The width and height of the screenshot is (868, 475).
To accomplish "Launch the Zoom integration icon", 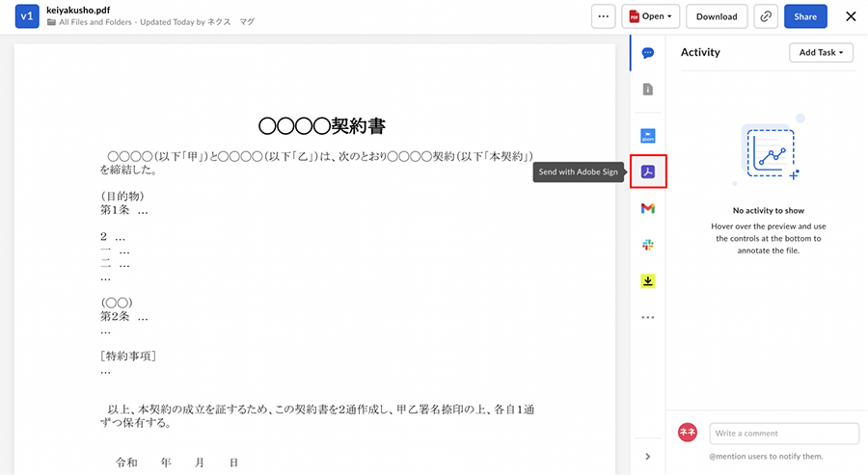I will click(x=648, y=136).
